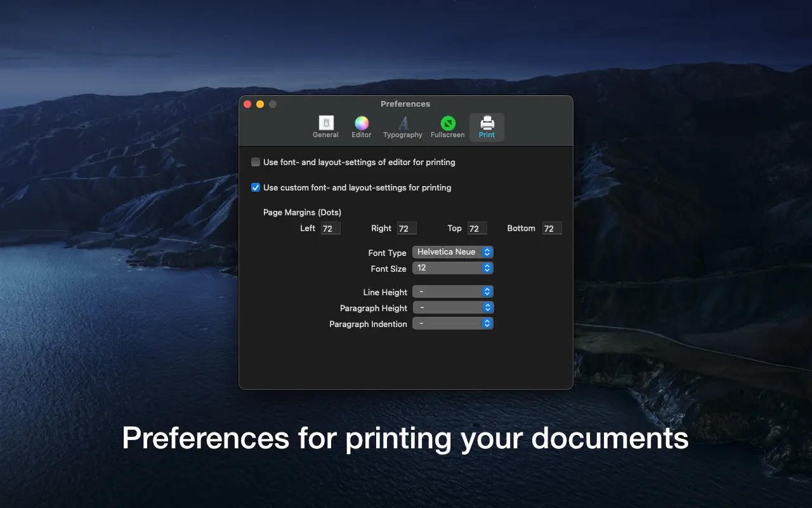Close the Preferences window with red button
The width and height of the screenshot is (812, 508).
[x=247, y=104]
